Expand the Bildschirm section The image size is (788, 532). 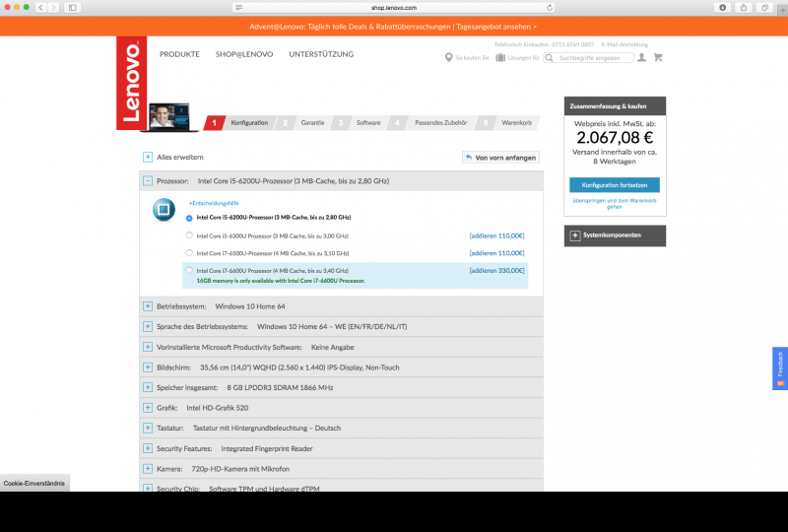point(147,367)
